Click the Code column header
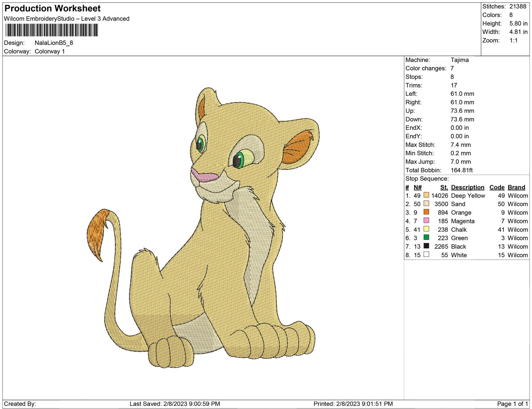Screen dimensions: 532x409 497,187
